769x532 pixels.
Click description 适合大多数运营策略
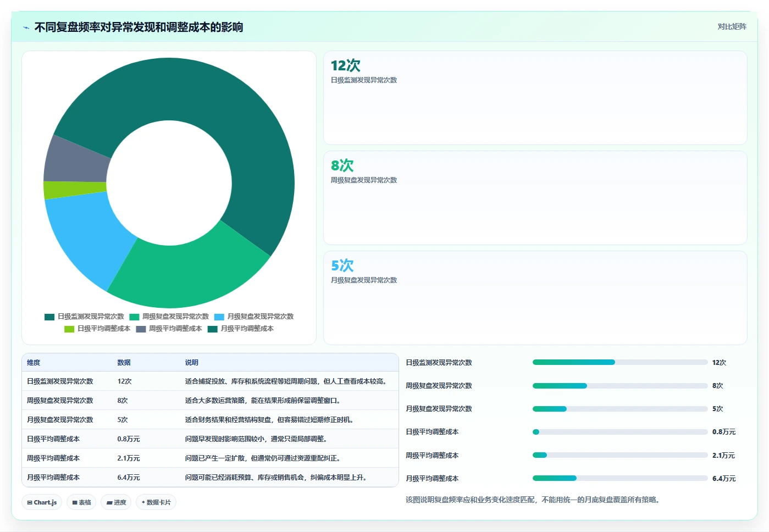[x=263, y=401]
